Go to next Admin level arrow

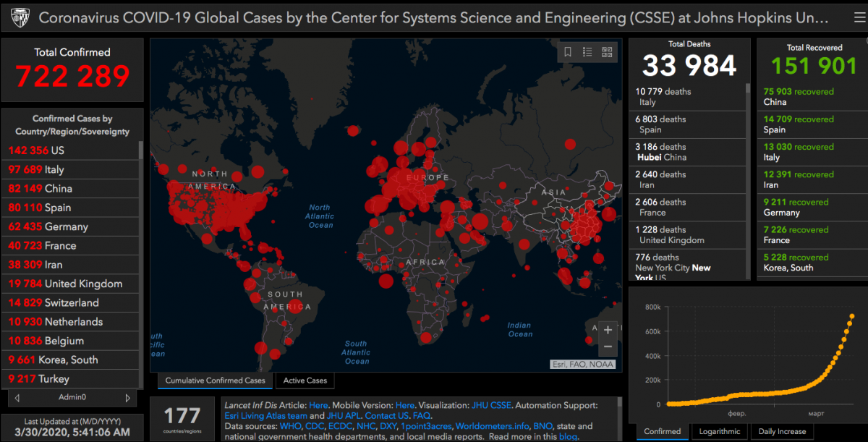click(128, 397)
